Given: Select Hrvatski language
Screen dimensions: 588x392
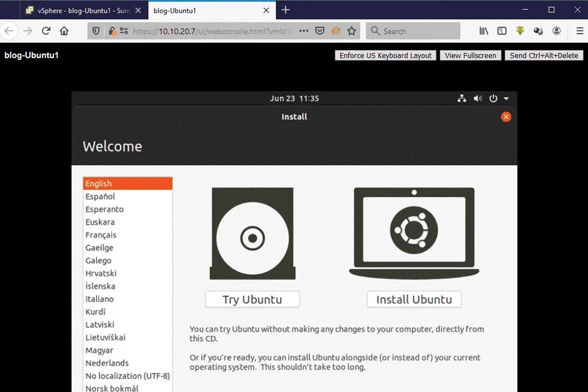Looking at the screenshot, I should [128, 273].
